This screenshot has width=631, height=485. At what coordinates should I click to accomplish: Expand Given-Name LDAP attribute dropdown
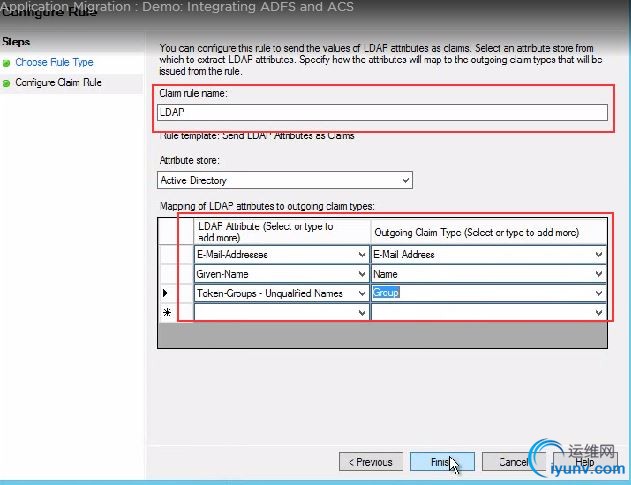tap(361, 274)
